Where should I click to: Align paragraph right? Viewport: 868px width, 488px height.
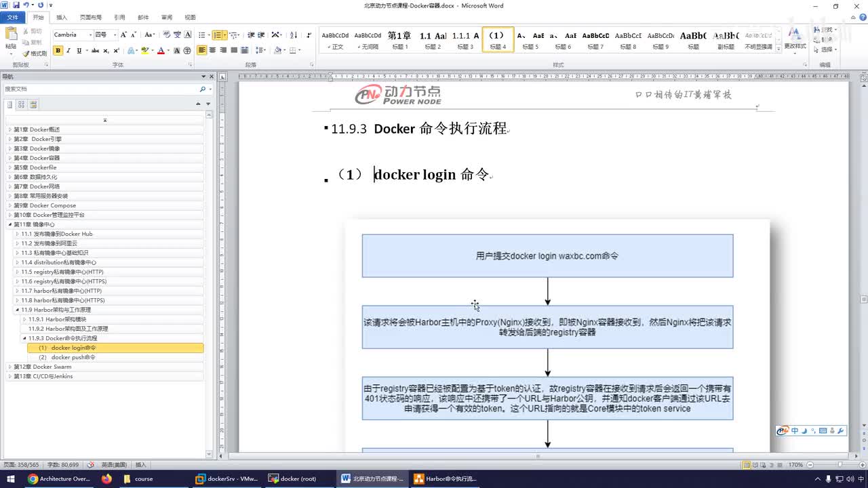point(223,50)
